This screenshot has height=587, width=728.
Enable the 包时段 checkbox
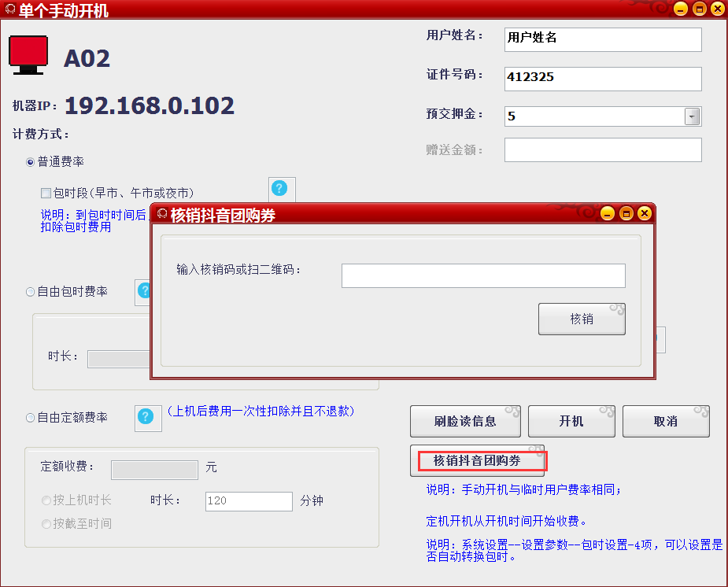click(x=46, y=193)
